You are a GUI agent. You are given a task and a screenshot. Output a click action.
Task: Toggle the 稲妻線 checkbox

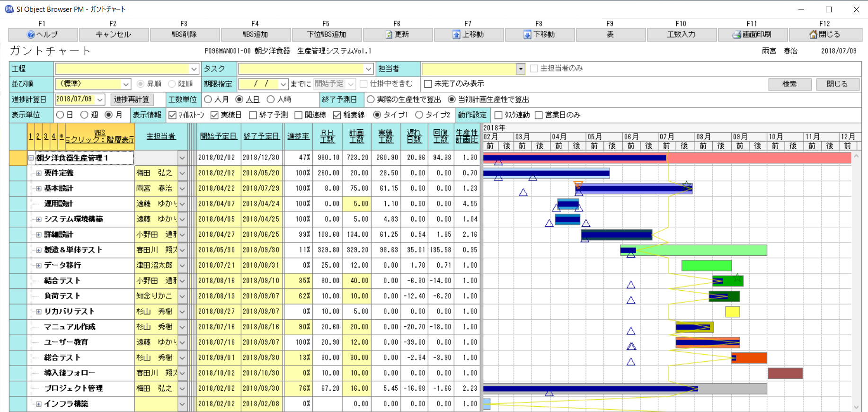337,115
